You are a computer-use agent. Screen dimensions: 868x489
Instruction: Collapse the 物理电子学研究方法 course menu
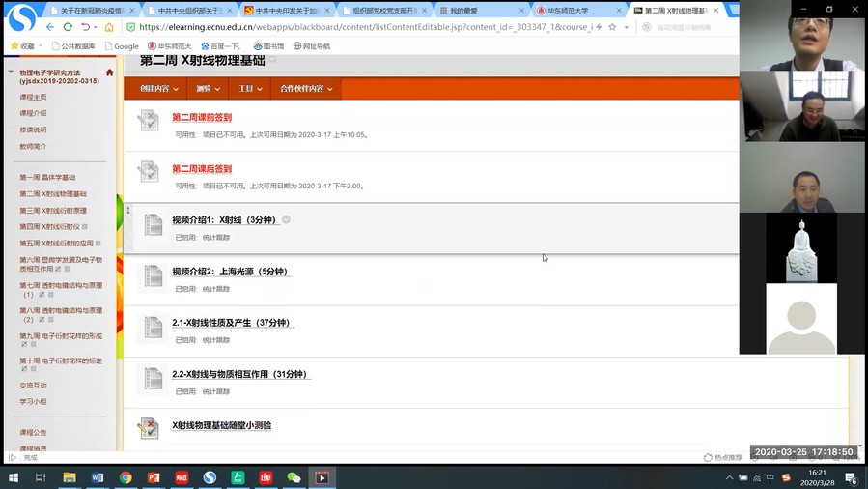tap(11, 72)
